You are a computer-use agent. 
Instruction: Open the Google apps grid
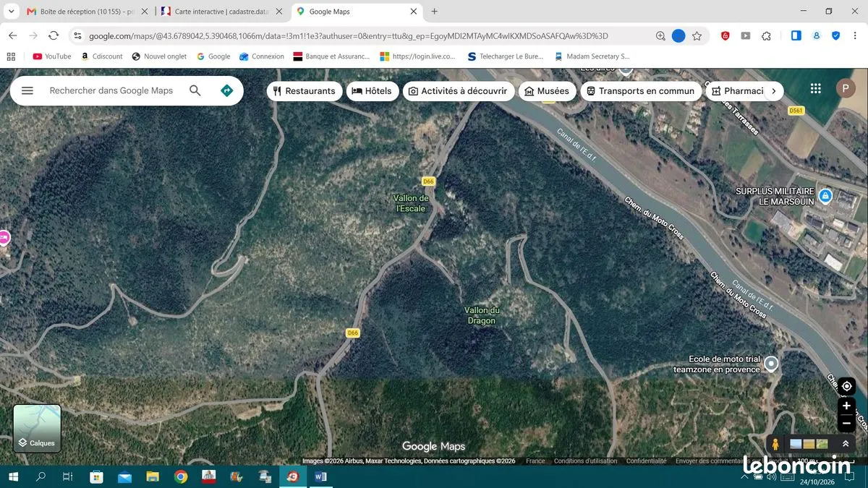[816, 88]
